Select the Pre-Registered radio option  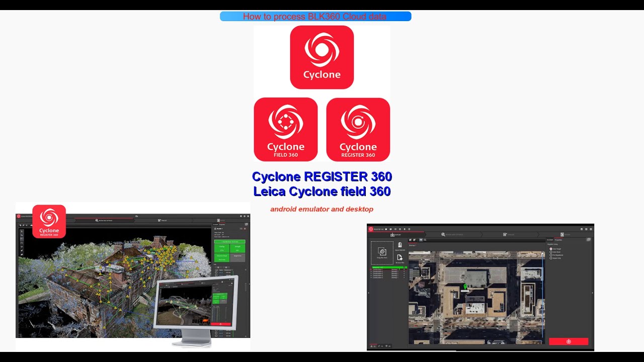(x=551, y=255)
